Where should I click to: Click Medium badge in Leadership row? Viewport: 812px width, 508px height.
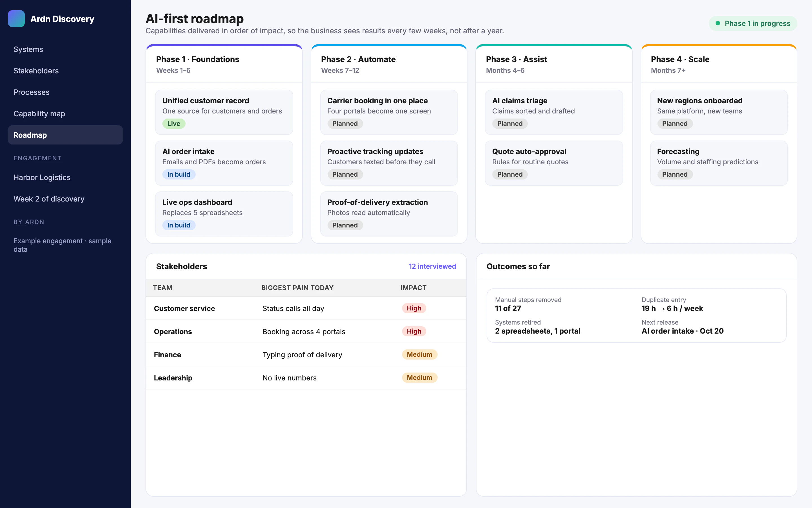[420, 378]
